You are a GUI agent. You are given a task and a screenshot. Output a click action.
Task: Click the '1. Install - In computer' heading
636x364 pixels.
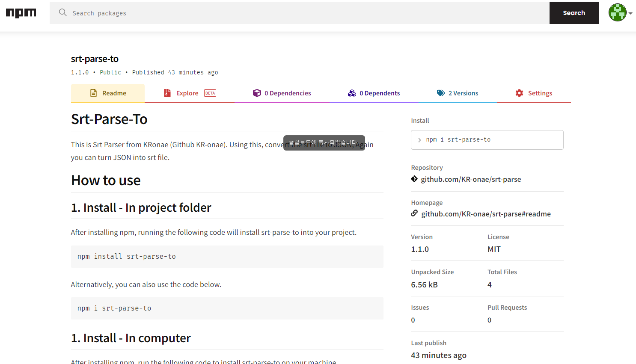coord(131,338)
